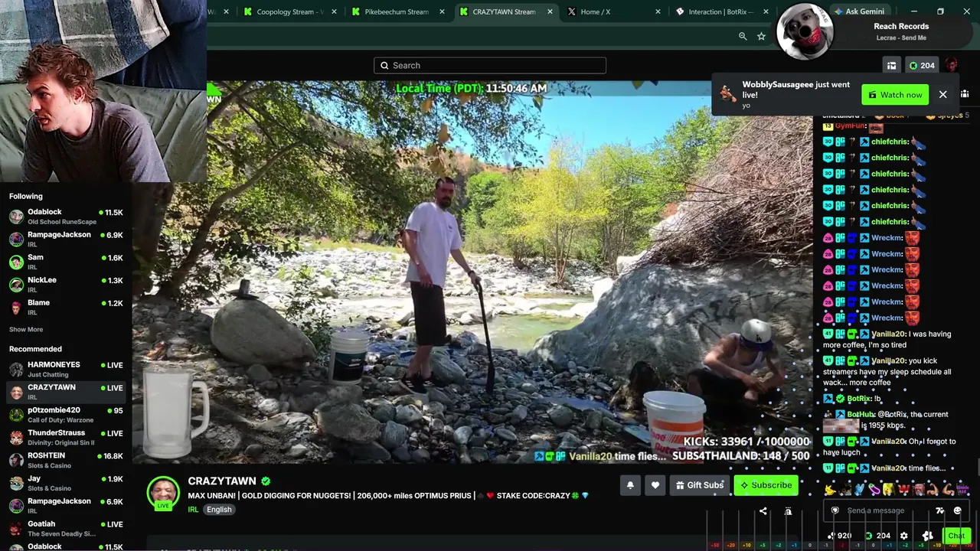Click the English language tag
Image resolution: width=980 pixels, height=551 pixels.
[219, 510]
